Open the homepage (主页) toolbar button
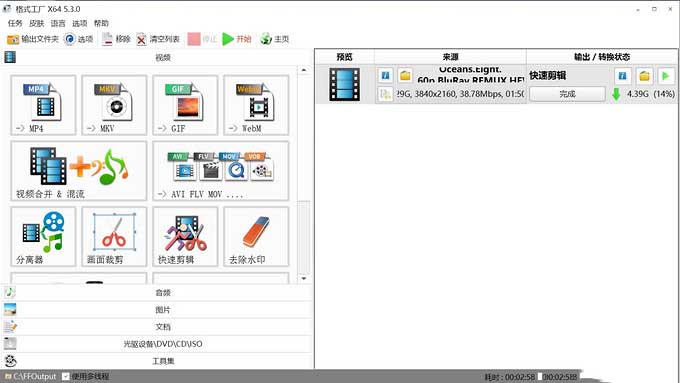 (x=275, y=39)
